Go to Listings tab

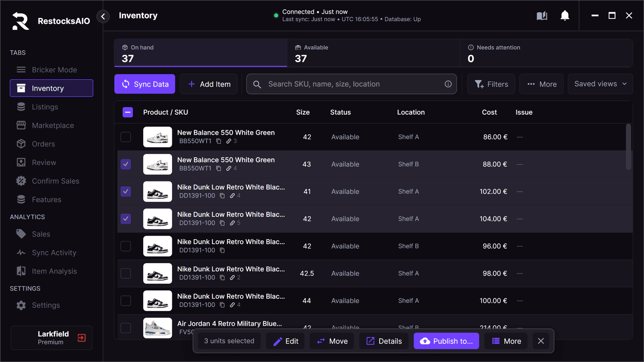pyautogui.click(x=52, y=107)
